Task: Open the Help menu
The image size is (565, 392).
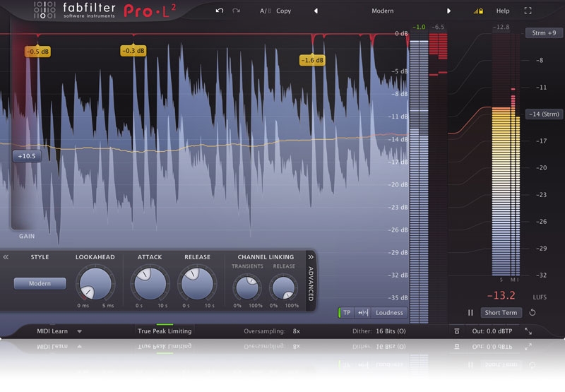Action: click(x=503, y=11)
